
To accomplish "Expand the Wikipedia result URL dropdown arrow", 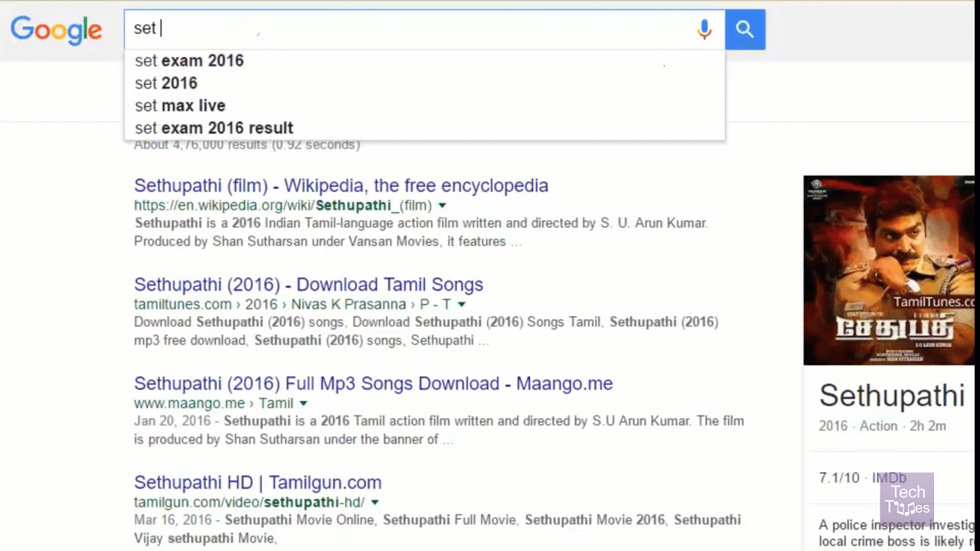I will click(443, 206).
